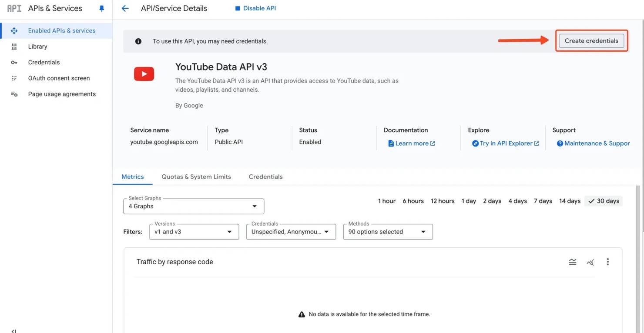This screenshot has height=333, width=644.
Task: Open Page usage agreements in sidebar
Action: (56, 94)
